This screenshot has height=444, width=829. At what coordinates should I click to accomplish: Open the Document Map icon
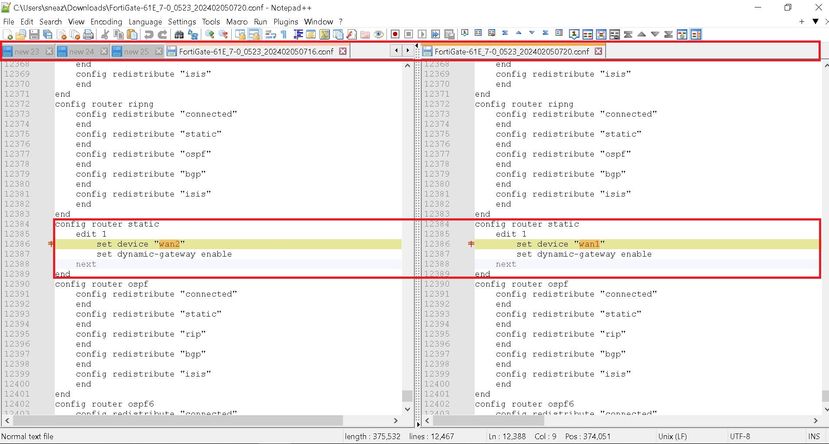(x=324, y=34)
